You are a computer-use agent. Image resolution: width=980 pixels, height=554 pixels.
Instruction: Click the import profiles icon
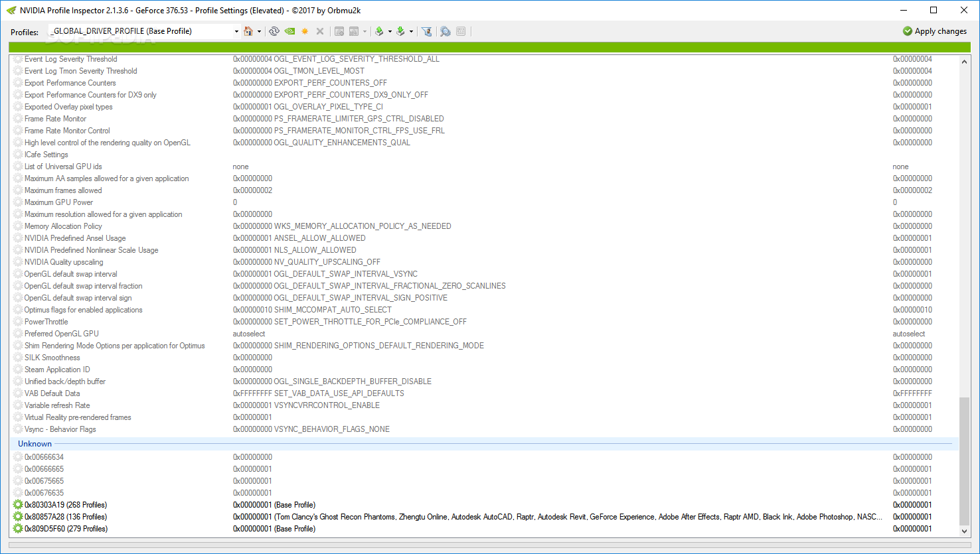(x=400, y=31)
